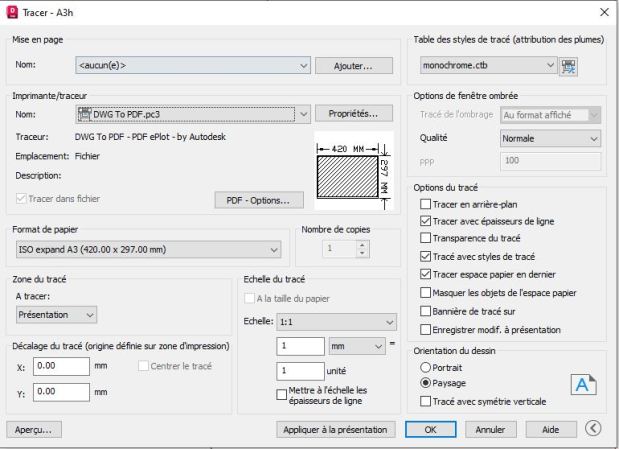Screen dimensions: 619x449
Task: Enable 'Tracer en arrière-plan' checkbox
Action: (426, 204)
